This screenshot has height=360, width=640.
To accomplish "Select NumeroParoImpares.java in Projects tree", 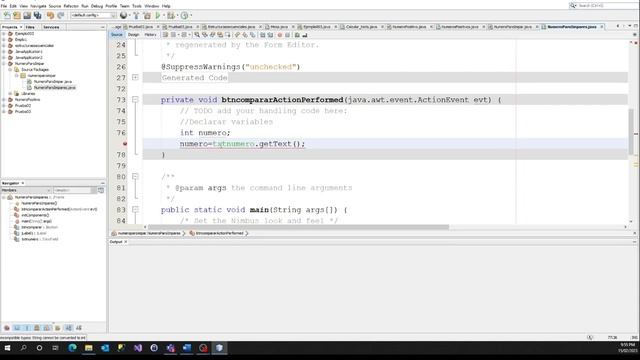I will pyautogui.click(x=54, y=88).
